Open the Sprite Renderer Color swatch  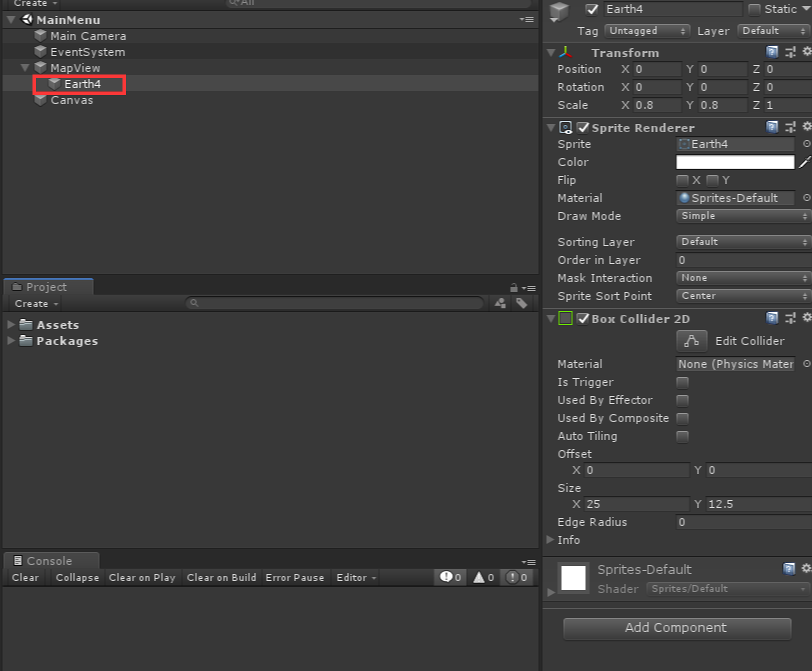pyautogui.click(x=734, y=162)
